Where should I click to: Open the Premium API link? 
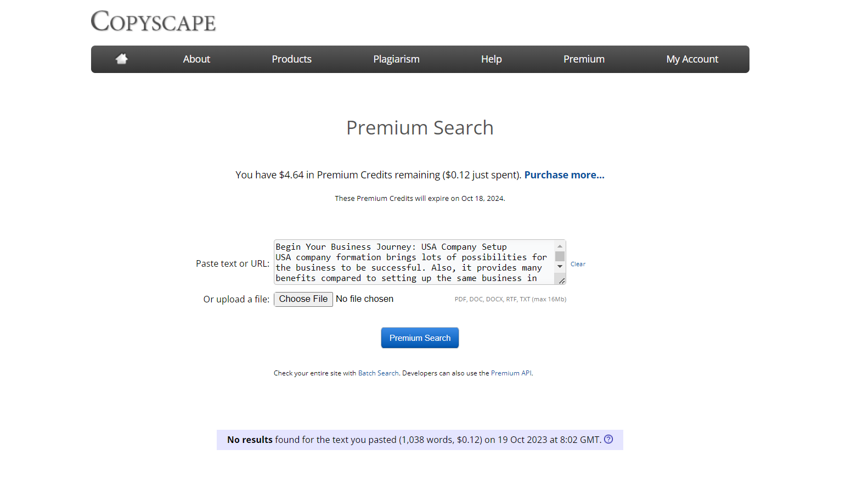coord(511,373)
